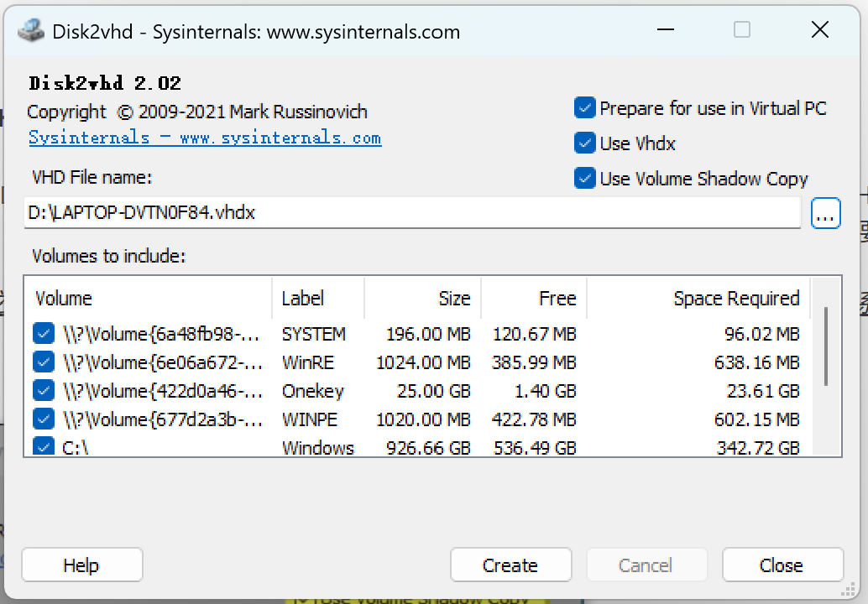Click the Windows label cell
This screenshot has width=868, height=604.
coord(318,447)
